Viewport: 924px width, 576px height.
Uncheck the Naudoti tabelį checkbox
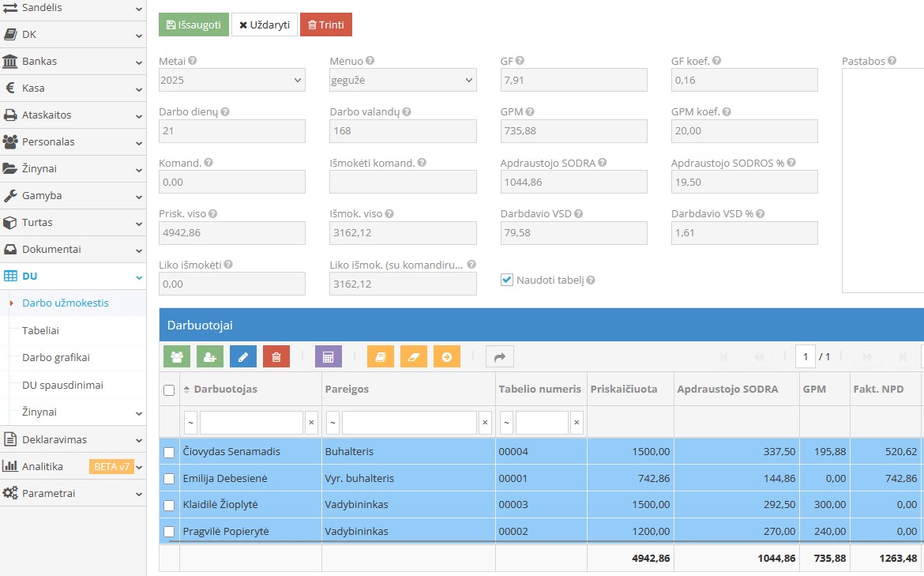(x=507, y=280)
